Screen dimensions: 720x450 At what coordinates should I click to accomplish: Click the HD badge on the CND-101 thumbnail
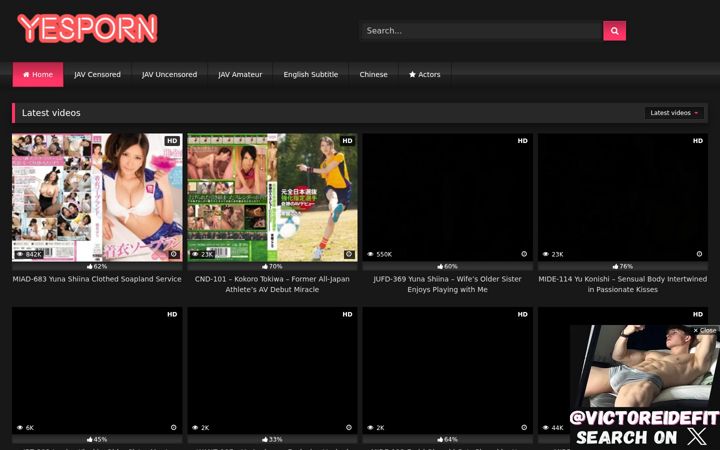348,141
